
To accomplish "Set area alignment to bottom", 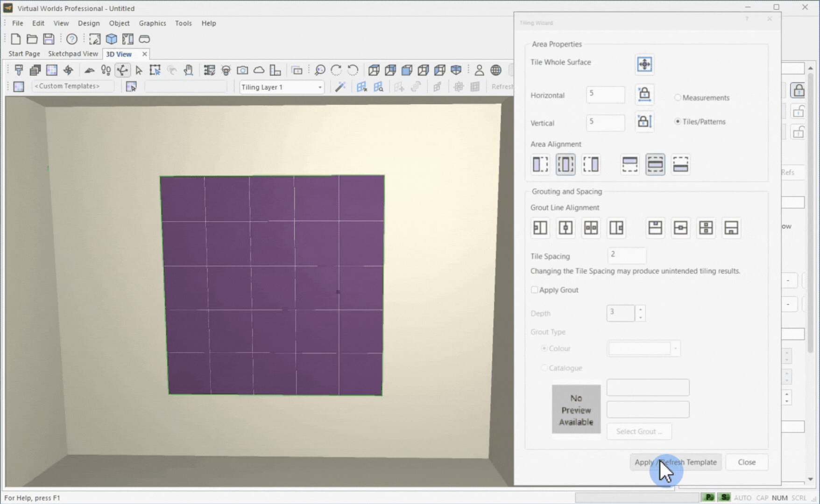I will coord(680,164).
